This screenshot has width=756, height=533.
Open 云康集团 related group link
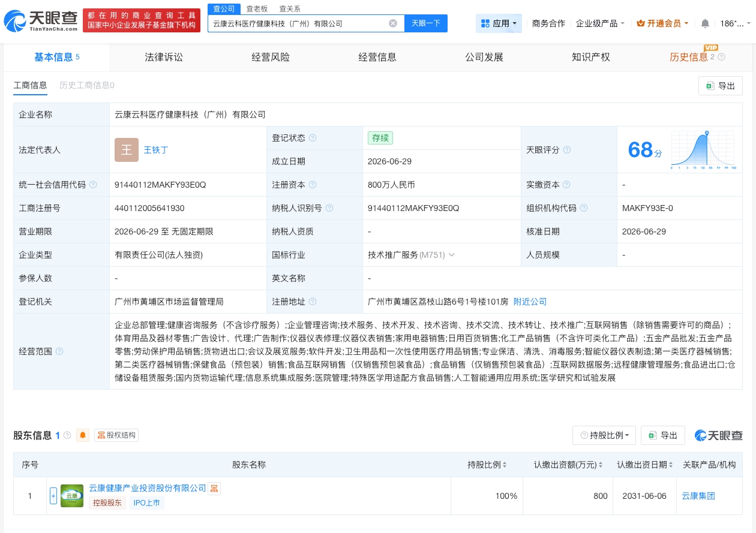coord(698,496)
